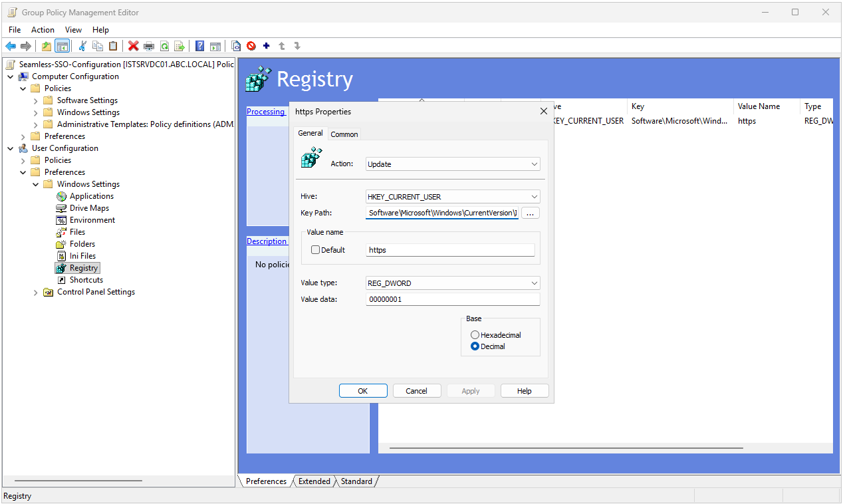Select Folders node in the tree
Viewport: 843px width, 504px height.
coord(82,244)
